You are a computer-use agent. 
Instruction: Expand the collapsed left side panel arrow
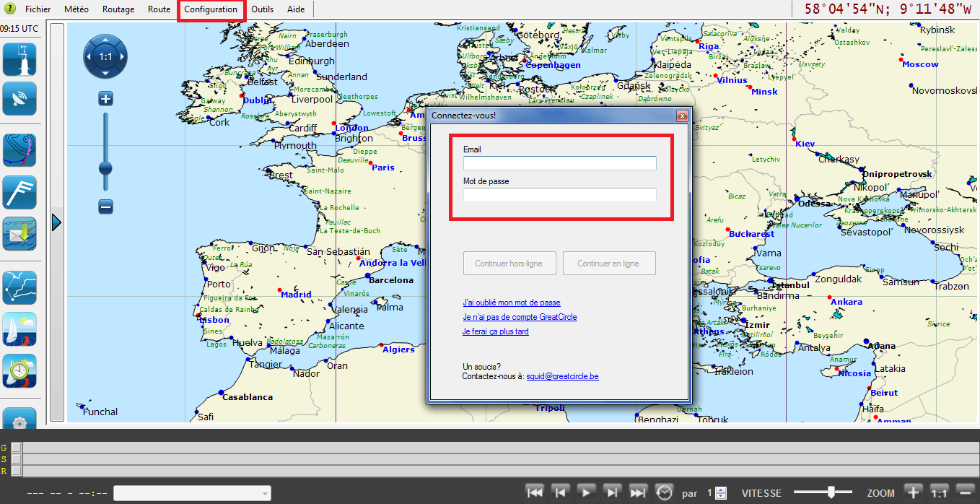57,223
